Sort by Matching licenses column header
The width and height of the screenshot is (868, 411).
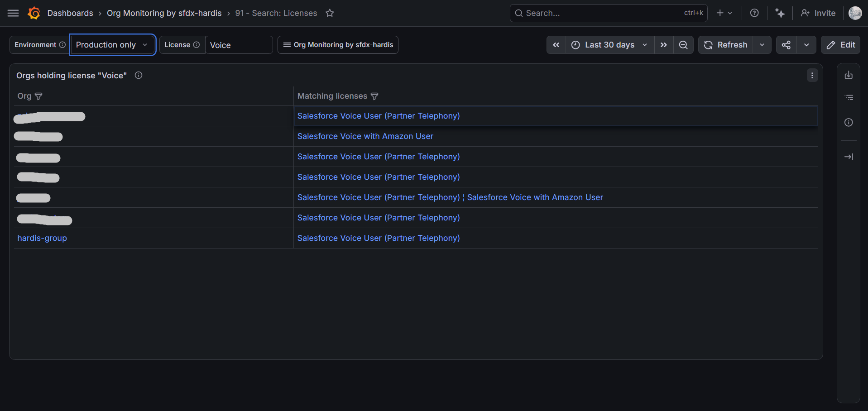pyautogui.click(x=332, y=96)
